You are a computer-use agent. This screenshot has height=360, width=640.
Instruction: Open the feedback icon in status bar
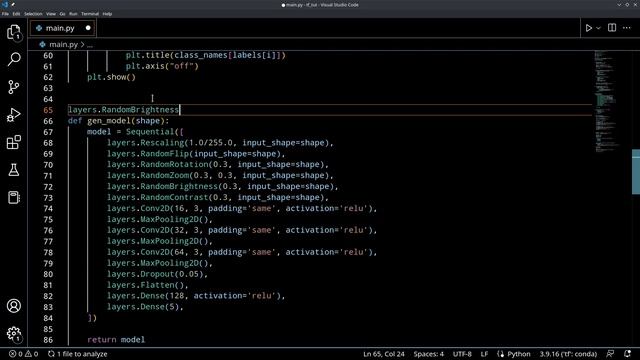tap(610, 354)
